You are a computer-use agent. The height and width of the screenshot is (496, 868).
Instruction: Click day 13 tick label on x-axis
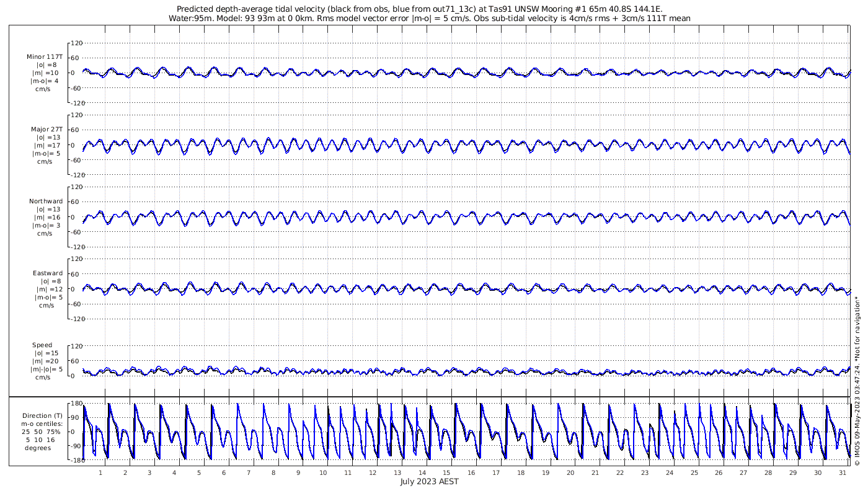click(397, 472)
